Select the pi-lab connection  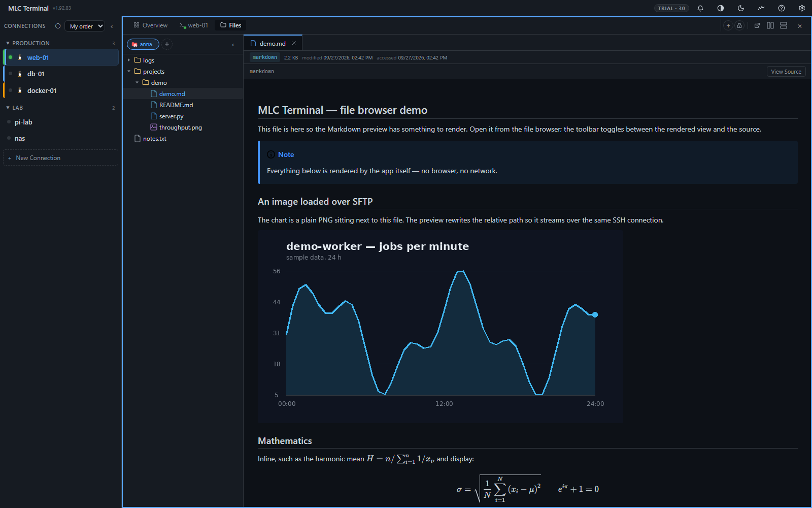tap(61, 122)
